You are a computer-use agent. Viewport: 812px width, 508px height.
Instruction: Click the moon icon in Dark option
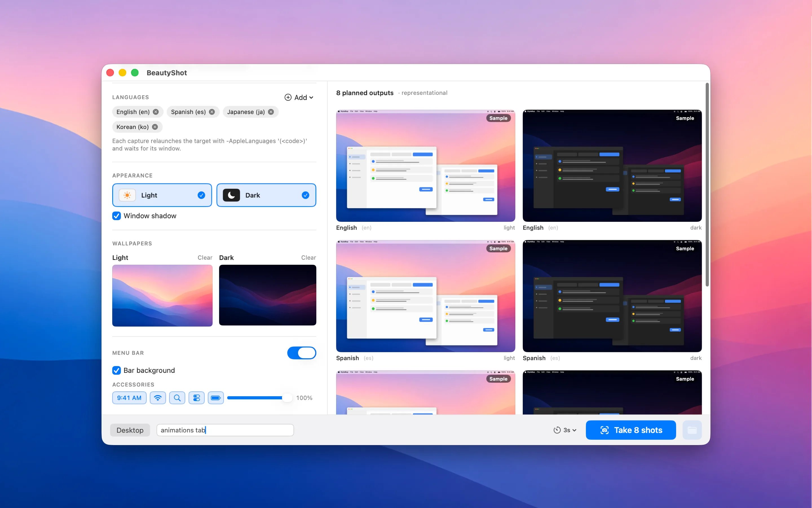(x=231, y=195)
